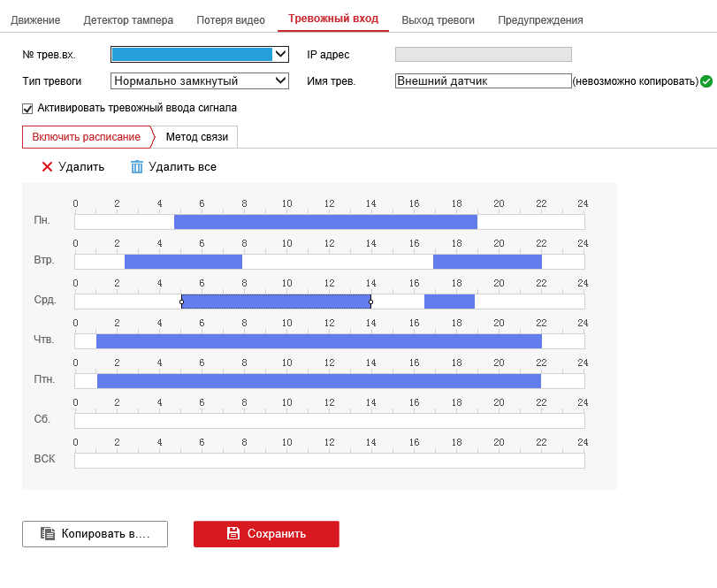This screenshot has width=717, height=588.
Task: Open the Метод связи sub-tab
Action: (x=196, y=137)
